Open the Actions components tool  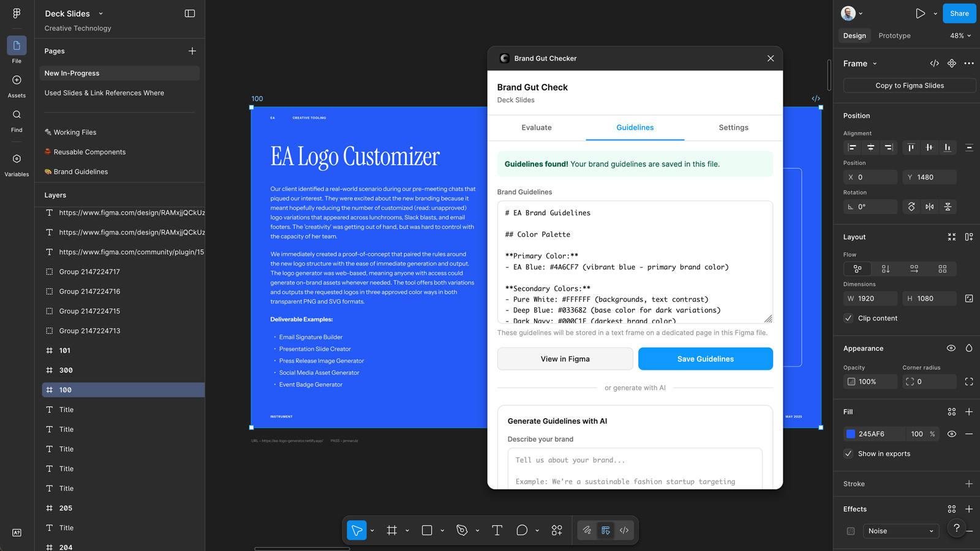[x=557, y=530]
